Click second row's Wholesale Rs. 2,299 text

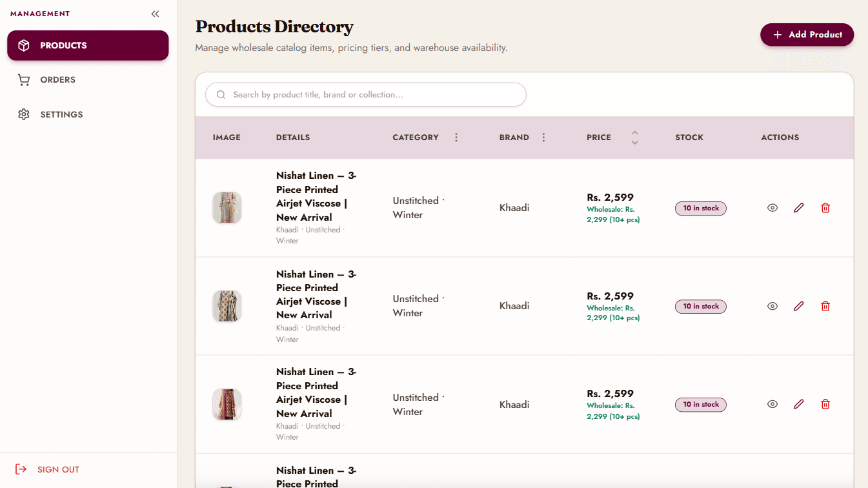click(x=613, y=313)
